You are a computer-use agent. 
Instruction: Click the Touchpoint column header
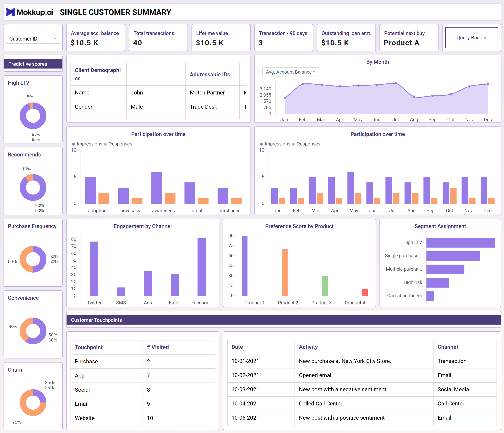click(x=107, y=347)
